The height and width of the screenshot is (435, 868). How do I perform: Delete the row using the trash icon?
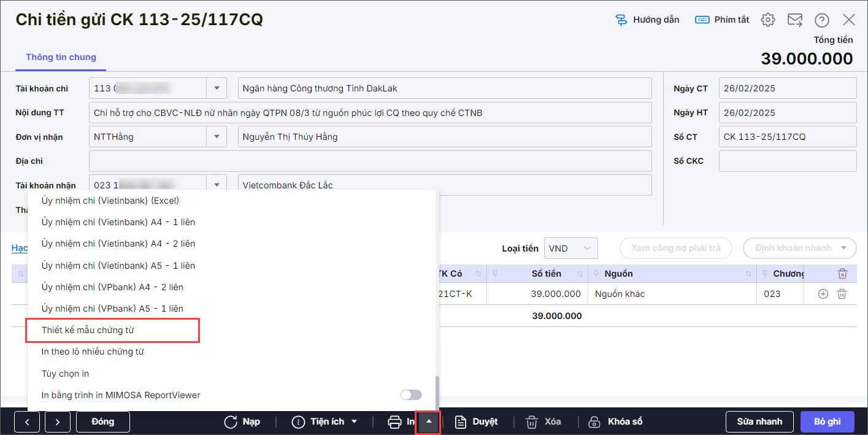coord(842,294)
